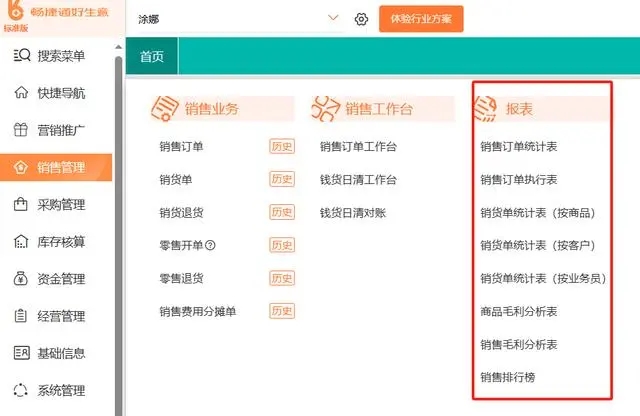Click the 体验行业方案 button

click(421, 19)
